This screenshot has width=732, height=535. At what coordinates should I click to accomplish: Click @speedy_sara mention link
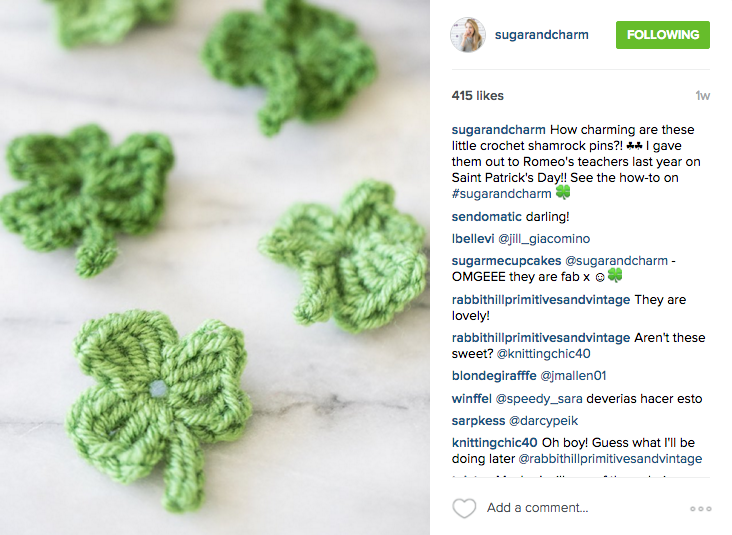coord(539,399)
